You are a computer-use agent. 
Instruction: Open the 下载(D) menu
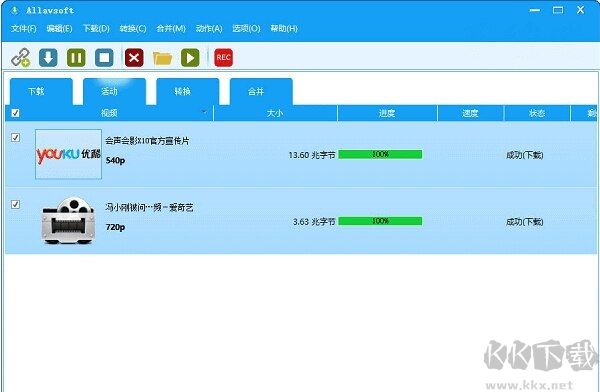96,28
